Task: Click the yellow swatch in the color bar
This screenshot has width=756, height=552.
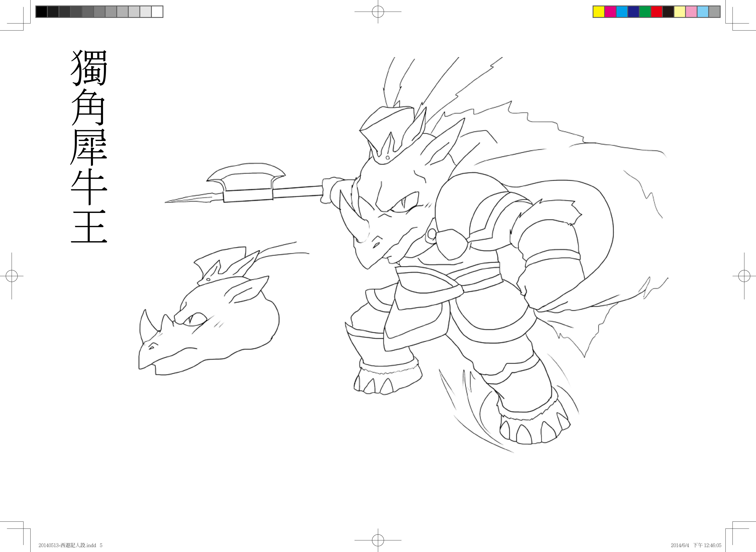Action: [598, 12]
